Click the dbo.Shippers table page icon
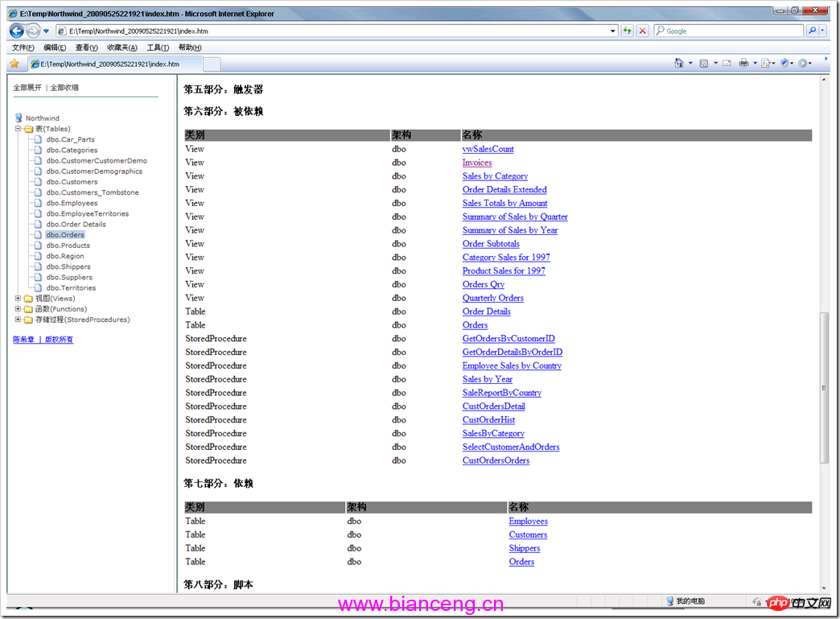840x619 pixels. pyautogui.click(x=38, y=266)
